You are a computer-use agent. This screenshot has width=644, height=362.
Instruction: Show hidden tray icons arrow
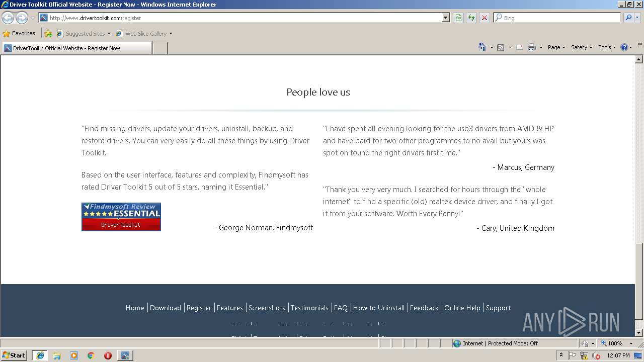pos(561,355)
